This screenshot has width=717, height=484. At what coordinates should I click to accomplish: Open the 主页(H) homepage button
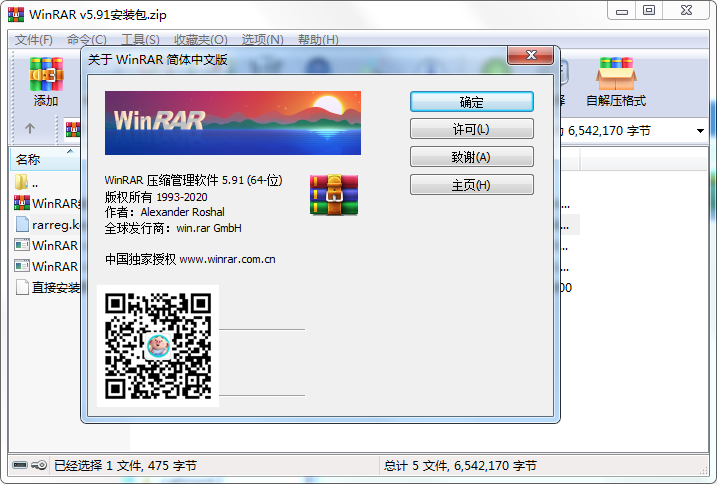coord(471,185)
